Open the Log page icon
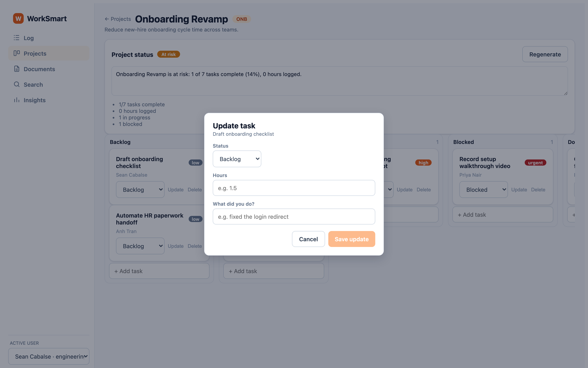 click(17, 38)
